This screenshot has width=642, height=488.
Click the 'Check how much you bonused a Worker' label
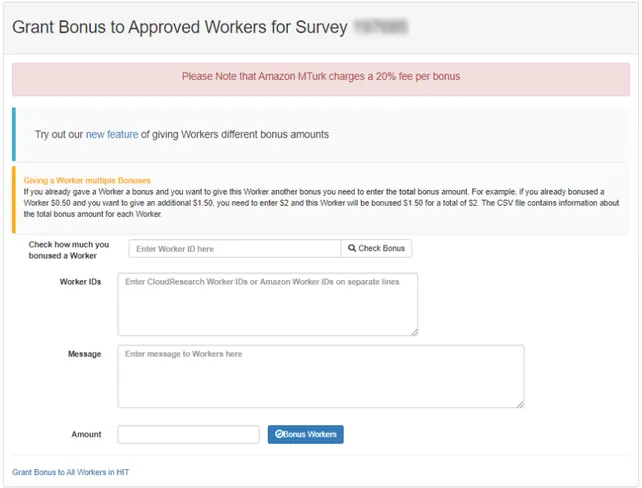pos(69,250)
